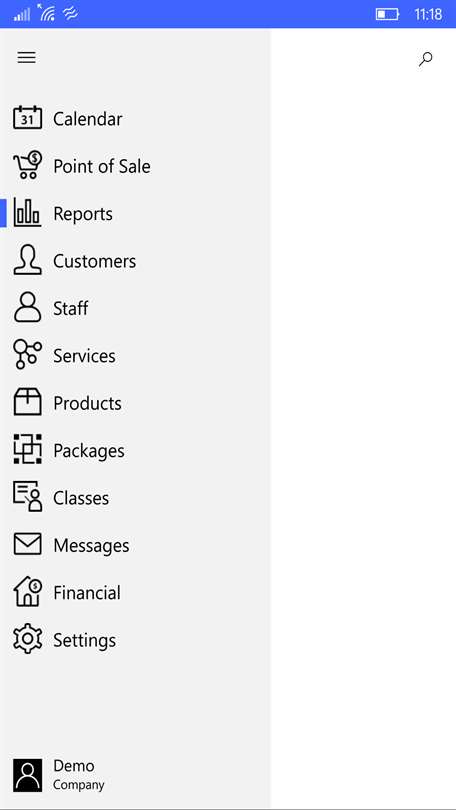The width and height of the screenshot is (456, 810).
Task: Open the Customers person bust icon
Action: (x=27, y=260)
